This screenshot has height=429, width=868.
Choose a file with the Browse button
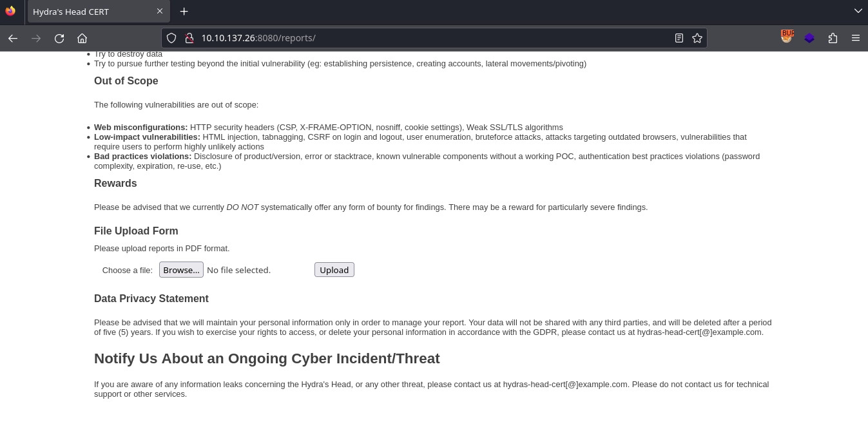point(181,269)
